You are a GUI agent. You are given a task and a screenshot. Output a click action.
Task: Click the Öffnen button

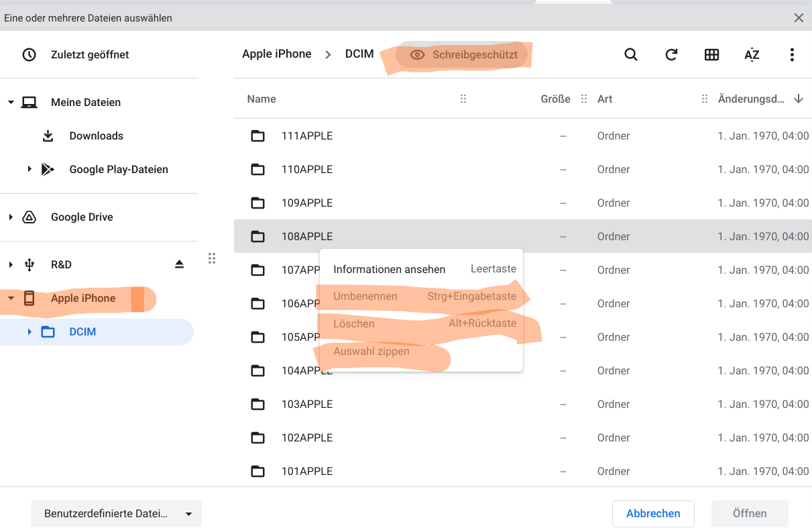[749, 514]
